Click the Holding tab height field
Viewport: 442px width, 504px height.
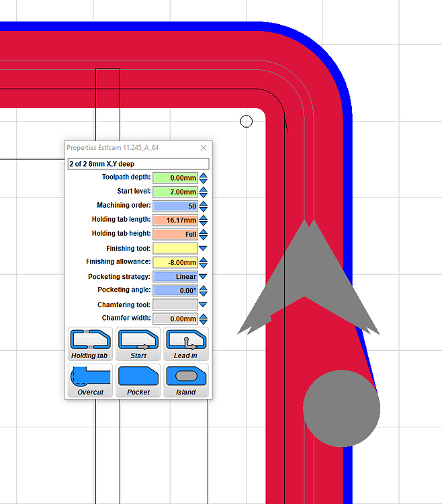175,235
